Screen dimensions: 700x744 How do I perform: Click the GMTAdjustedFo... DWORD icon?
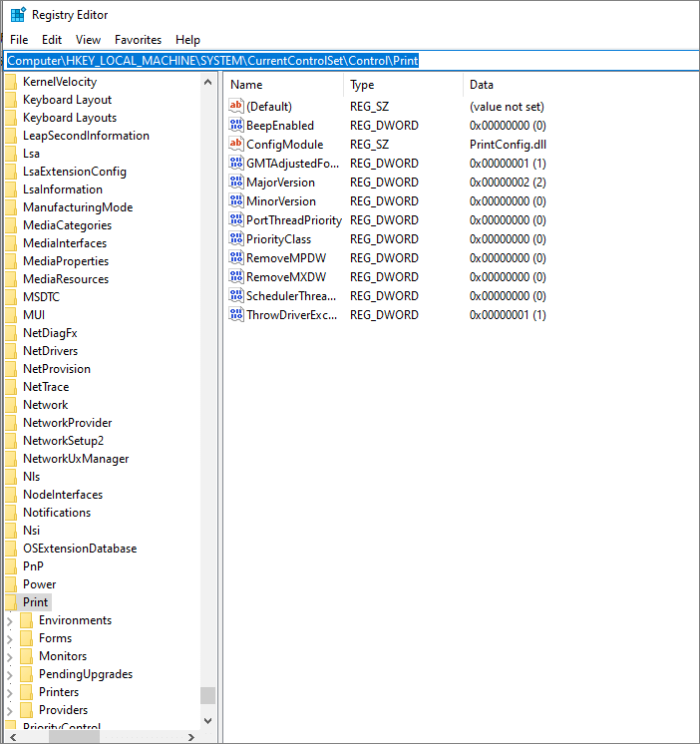tap(235, 163)
